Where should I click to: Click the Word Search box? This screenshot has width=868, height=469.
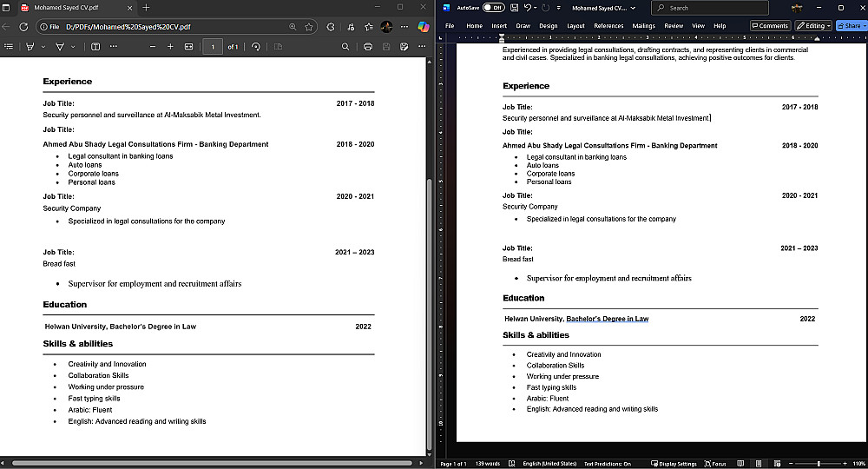click(x=710, y=8)
